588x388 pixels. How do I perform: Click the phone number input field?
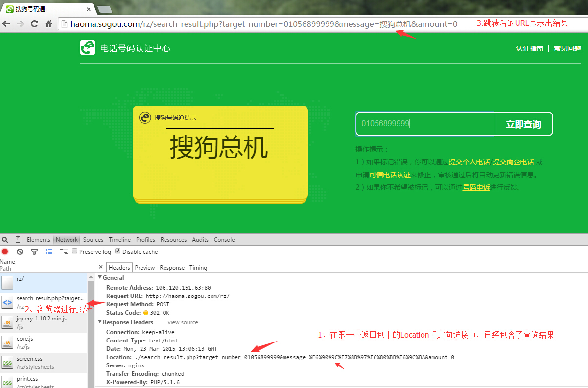(425, 124)
